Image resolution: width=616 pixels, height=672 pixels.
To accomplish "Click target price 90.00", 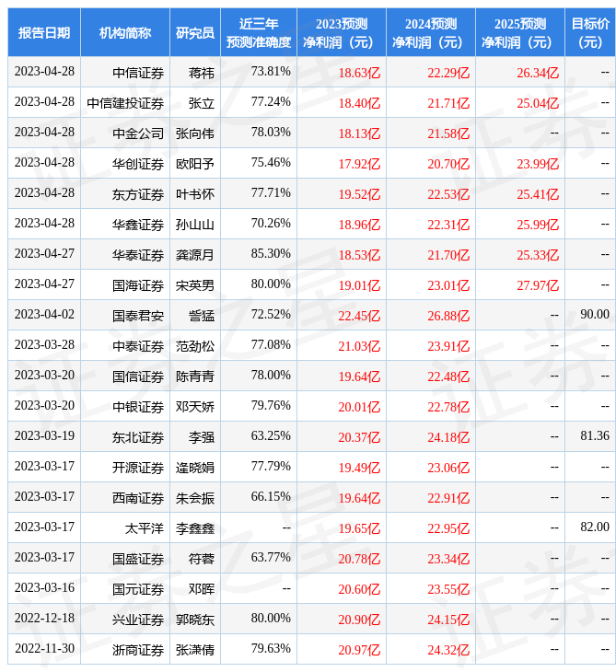I will (x=595, y=314).
